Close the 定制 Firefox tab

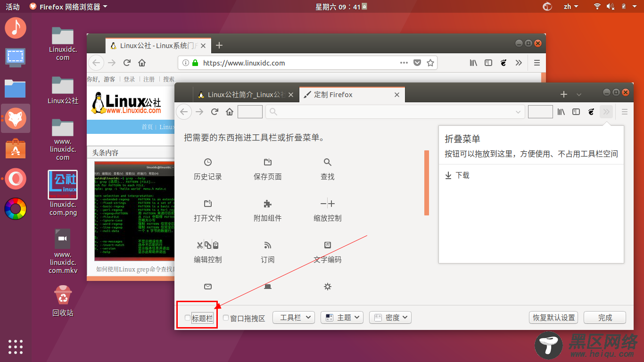click(396, 95)
